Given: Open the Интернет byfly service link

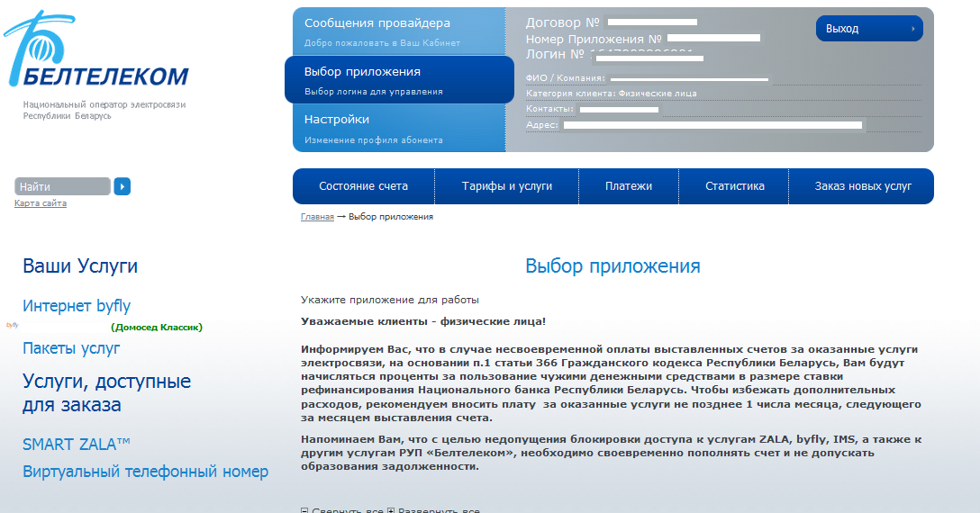Looking at the screenshot, I should pyautogui.click(x=77, y=306).
